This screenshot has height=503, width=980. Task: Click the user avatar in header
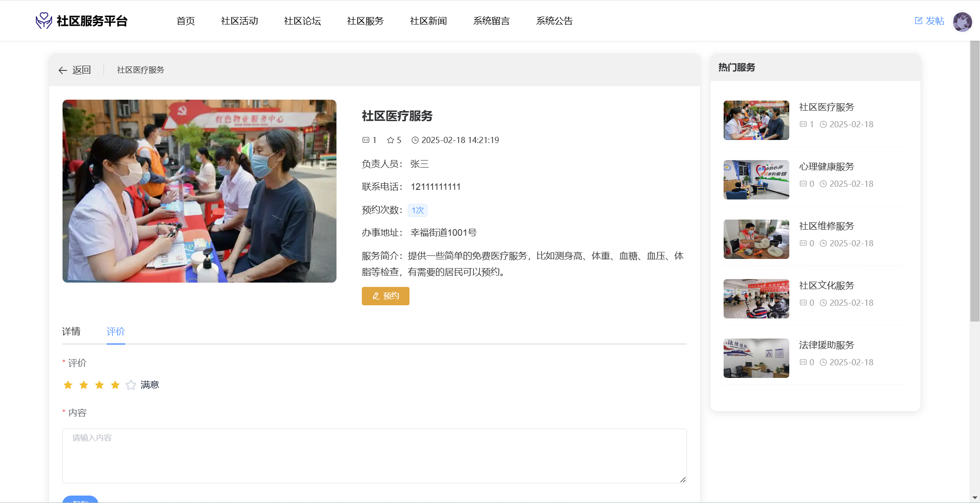pos(962,21)
